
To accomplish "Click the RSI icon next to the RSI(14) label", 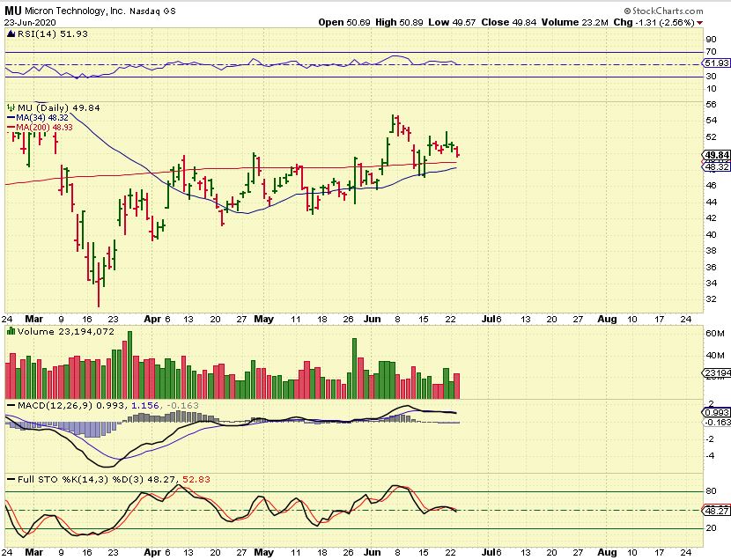I will point(11,33).
